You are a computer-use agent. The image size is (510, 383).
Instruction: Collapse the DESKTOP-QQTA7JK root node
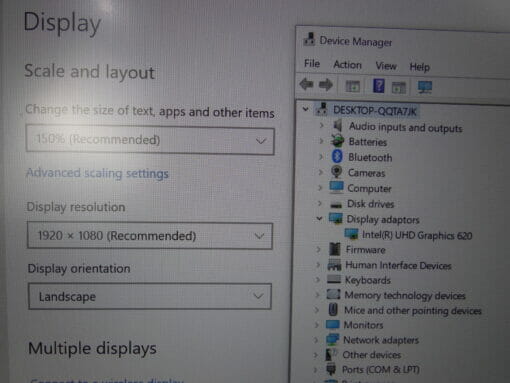[x=305, y=109]
